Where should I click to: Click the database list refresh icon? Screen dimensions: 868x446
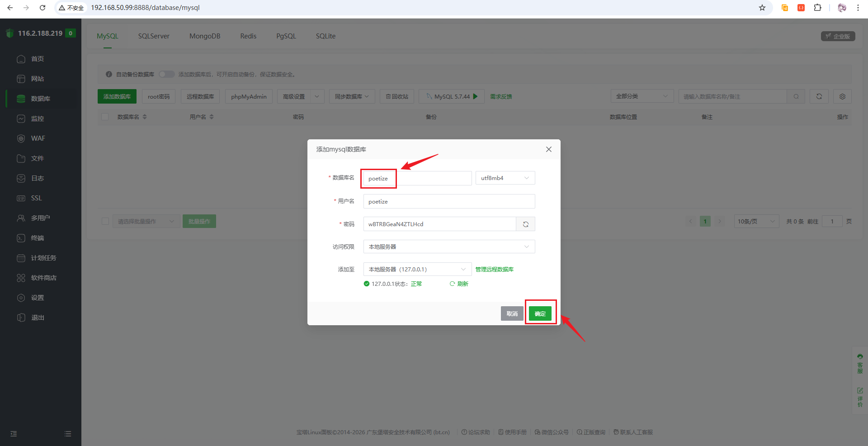[x=819, y=96]
